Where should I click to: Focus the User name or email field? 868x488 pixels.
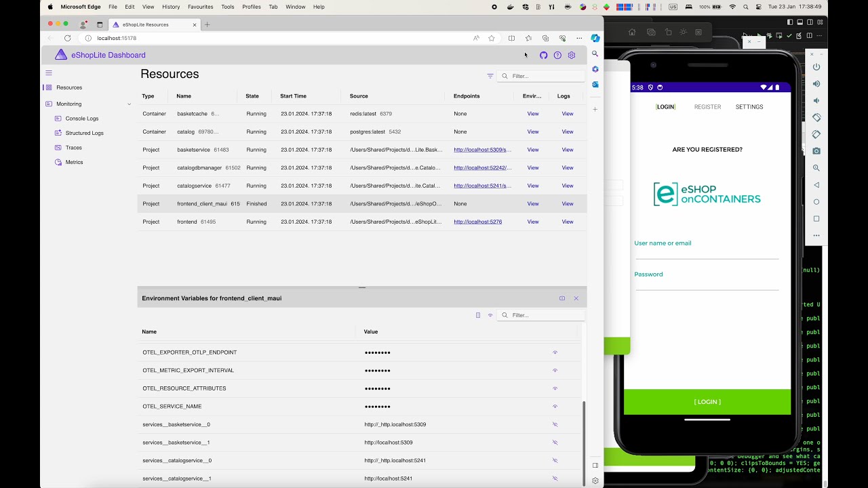(x=707, y=251)
